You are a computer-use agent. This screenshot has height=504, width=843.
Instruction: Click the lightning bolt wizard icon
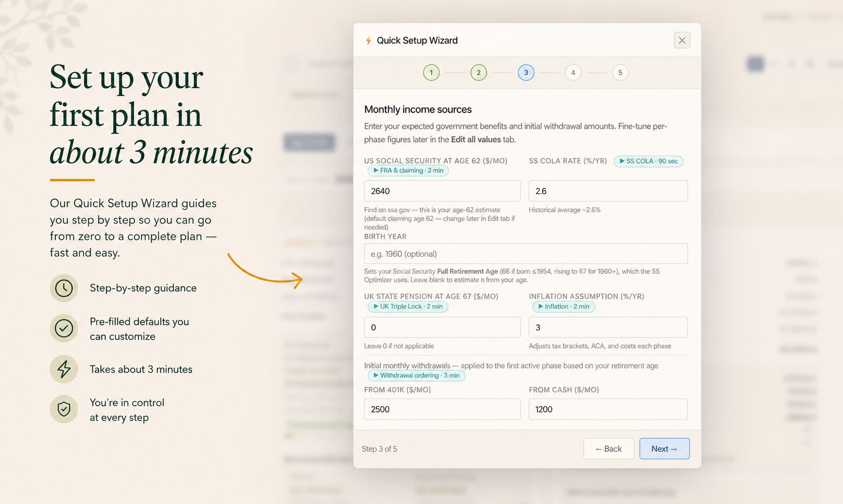368,41
